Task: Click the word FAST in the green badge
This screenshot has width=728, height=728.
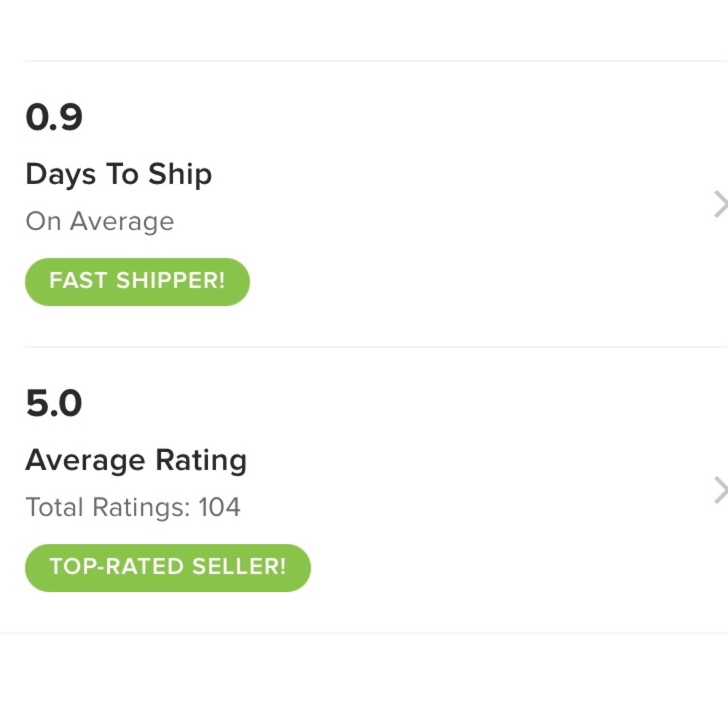Action: click(78, 281)
